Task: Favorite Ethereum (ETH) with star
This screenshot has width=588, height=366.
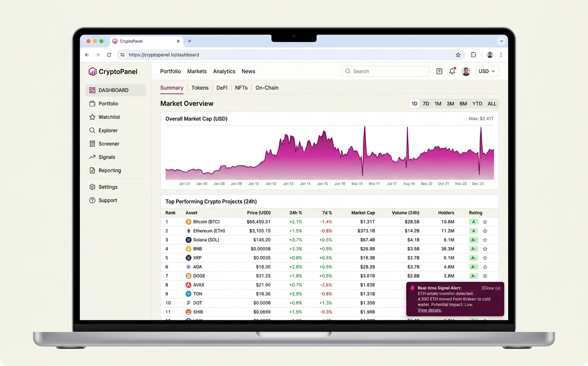Action: 485,231
